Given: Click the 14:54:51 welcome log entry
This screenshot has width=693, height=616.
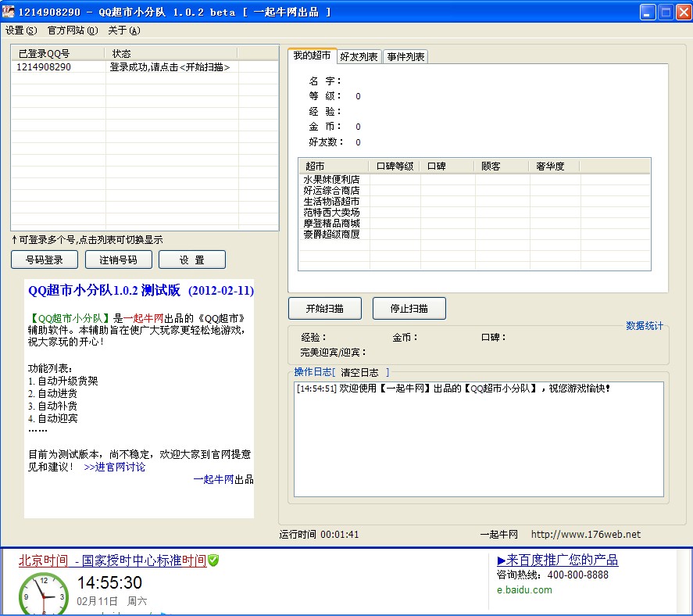Looking at the screenshot, I should (x=453, y=389).
